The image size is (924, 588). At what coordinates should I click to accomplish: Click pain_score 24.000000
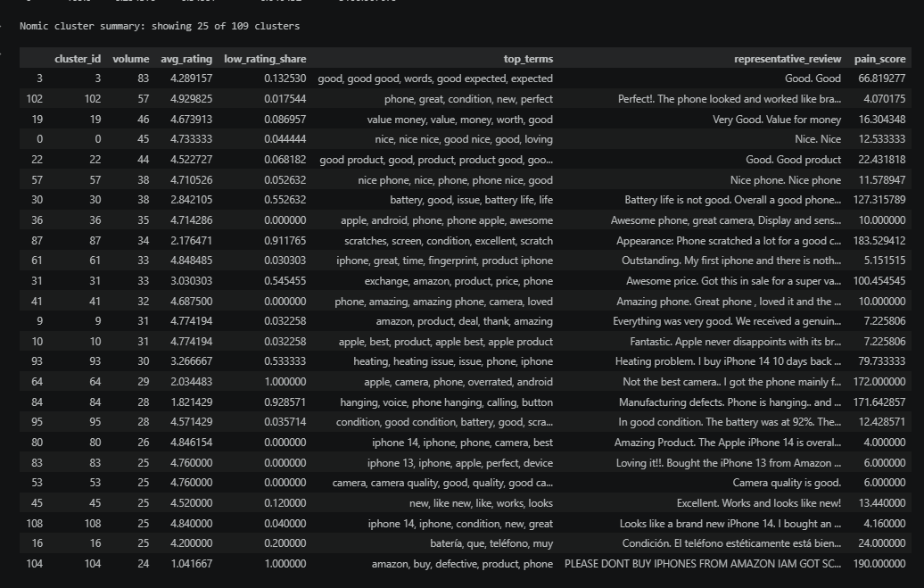coord(881,543)
